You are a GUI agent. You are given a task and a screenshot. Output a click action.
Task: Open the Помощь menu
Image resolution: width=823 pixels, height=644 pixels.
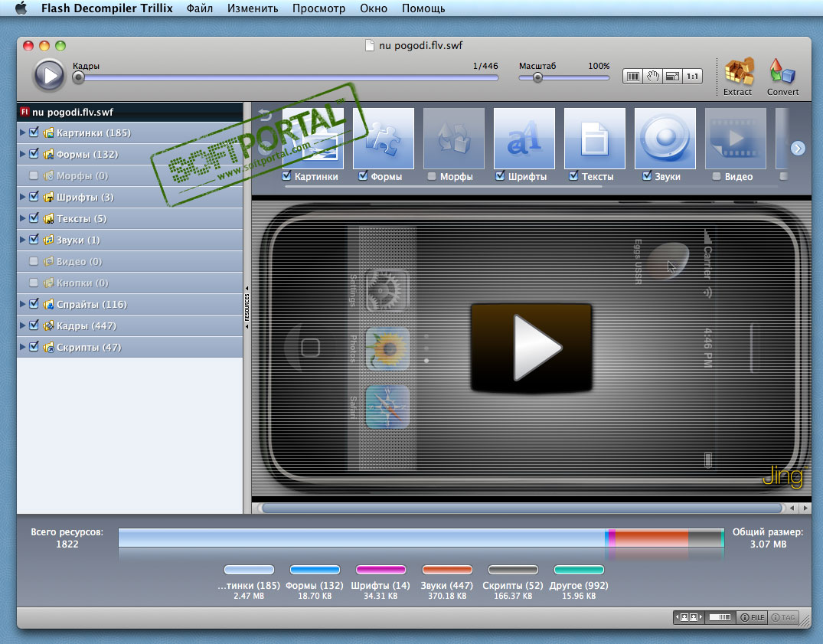coord(423,8)
